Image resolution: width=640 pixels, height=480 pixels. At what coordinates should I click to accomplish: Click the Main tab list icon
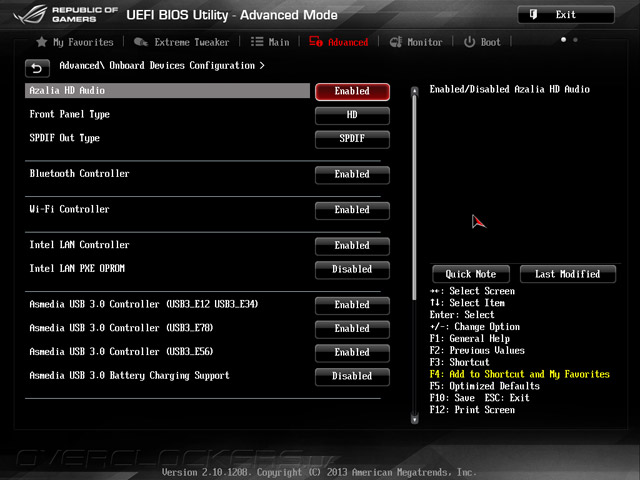pyautogui.click(x=257, y=42)
